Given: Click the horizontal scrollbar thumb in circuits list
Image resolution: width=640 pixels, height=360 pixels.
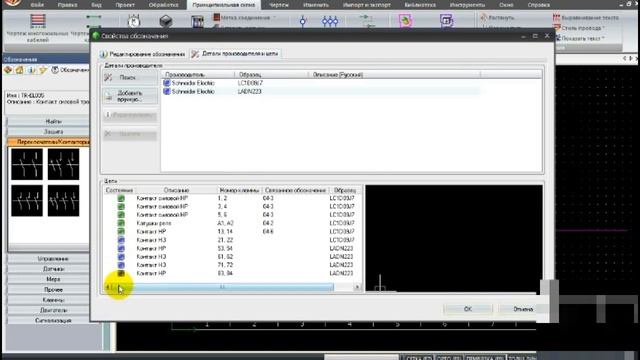Looking at the screenshot, I should pyautogui.click(x=222, y=287).
